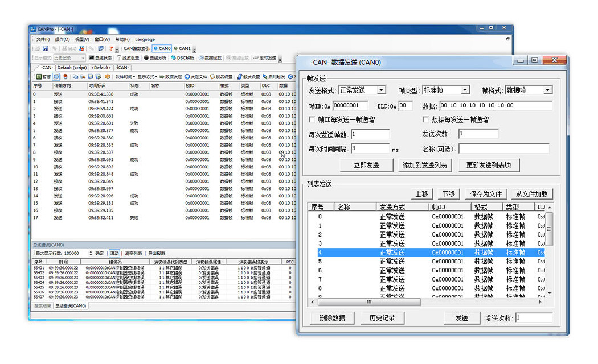The height and width of the screenshot is (364, 598).
Task: Open the DBC解析 parser
Action: point(182,58)
